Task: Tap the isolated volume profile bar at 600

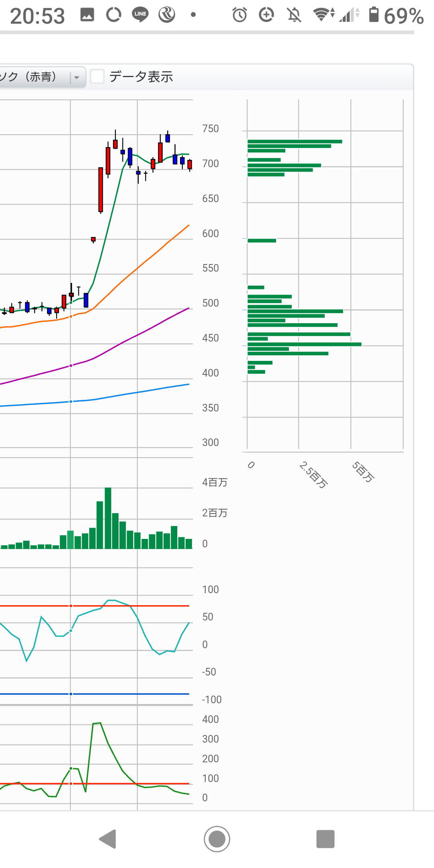Action: [x=262, y=241]
